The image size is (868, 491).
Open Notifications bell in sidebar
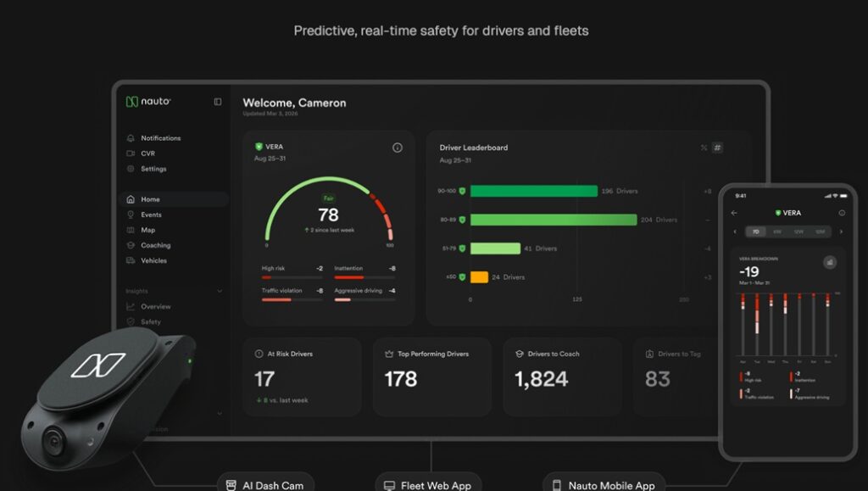coord(131,138)
